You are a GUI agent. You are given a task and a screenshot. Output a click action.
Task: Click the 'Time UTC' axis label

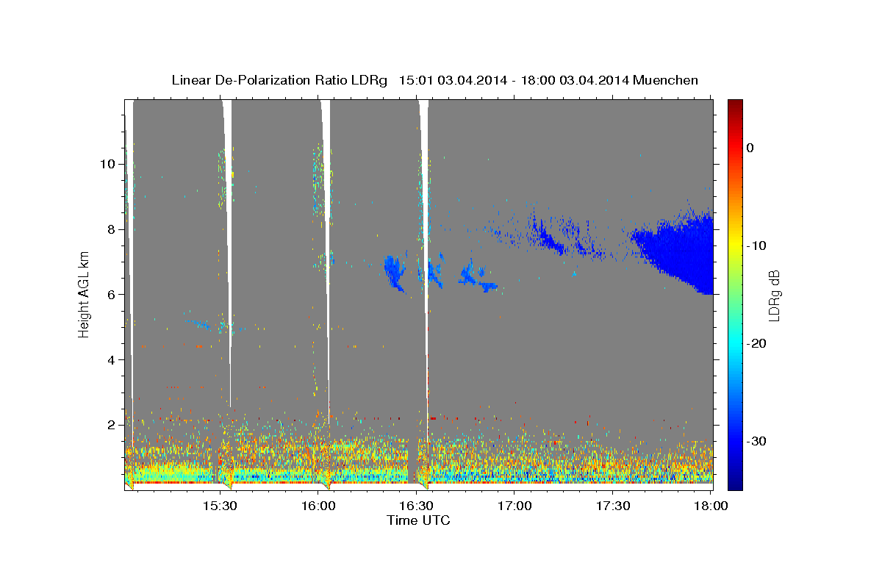(418, 520)
